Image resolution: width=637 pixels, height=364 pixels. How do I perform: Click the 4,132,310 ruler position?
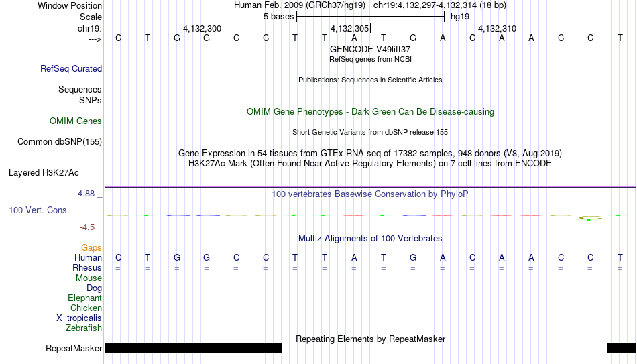[x=497, y=28]
